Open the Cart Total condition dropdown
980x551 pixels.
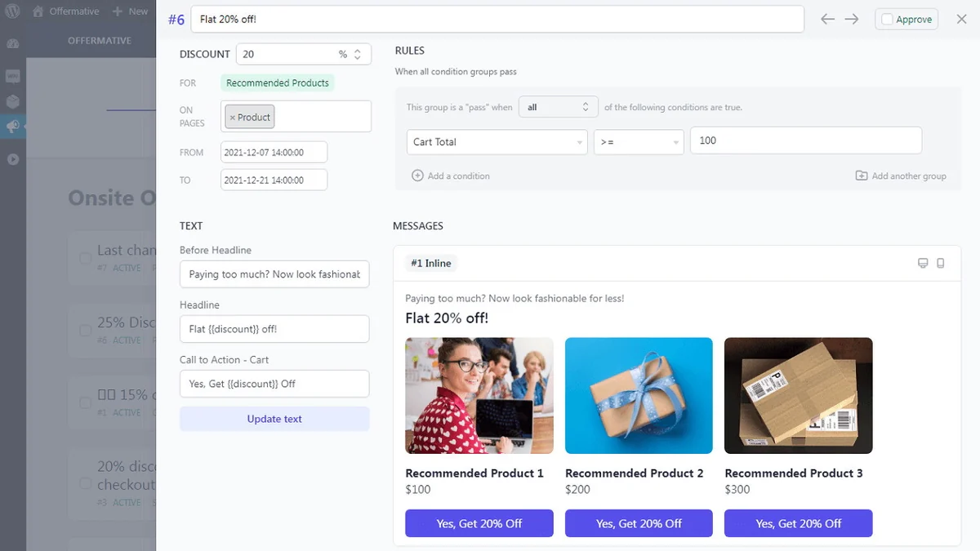[497, 142]
